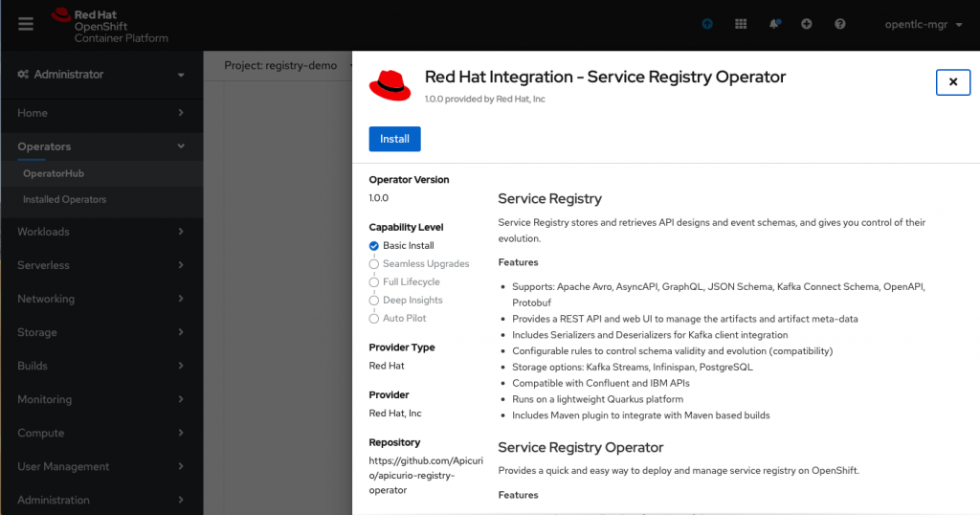
Task: Expand the Compute navigation section
Action: 101,433
